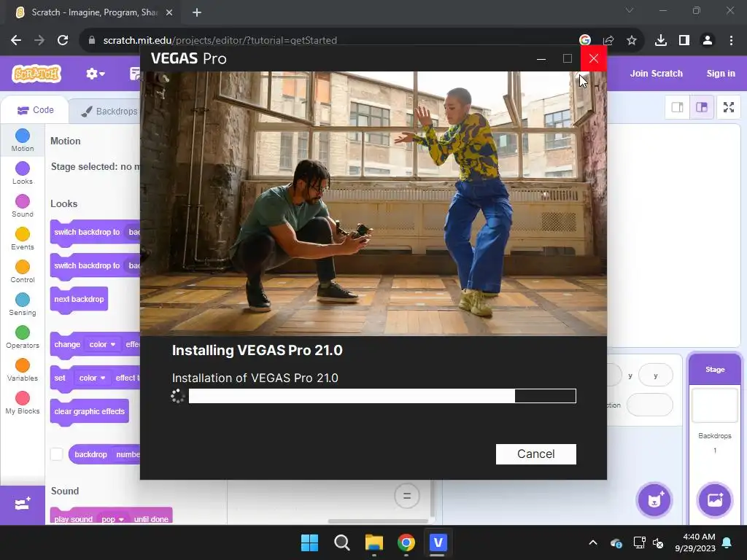747x560 pixels.
Task: Show hidden system tray icons
Action: [x=592, y=542]
